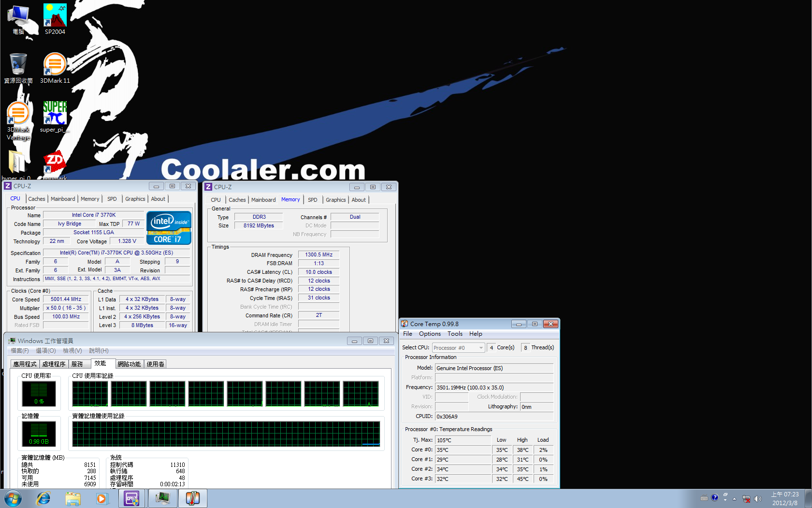Open Windows Explorer from the taskbar
Viewport: 812px width, 508px height.
(x=73, y=498)
